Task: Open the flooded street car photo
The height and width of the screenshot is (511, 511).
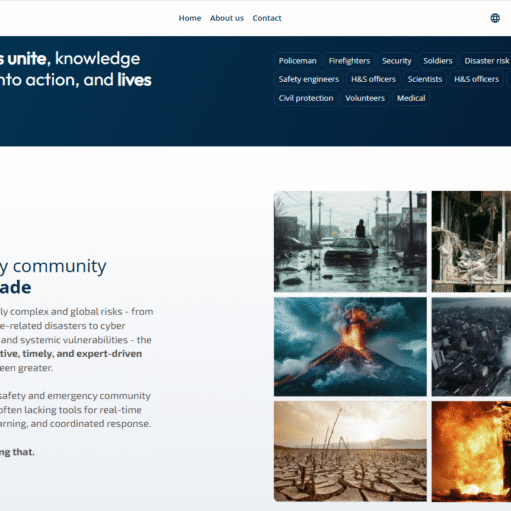Action: pos(350,241)
